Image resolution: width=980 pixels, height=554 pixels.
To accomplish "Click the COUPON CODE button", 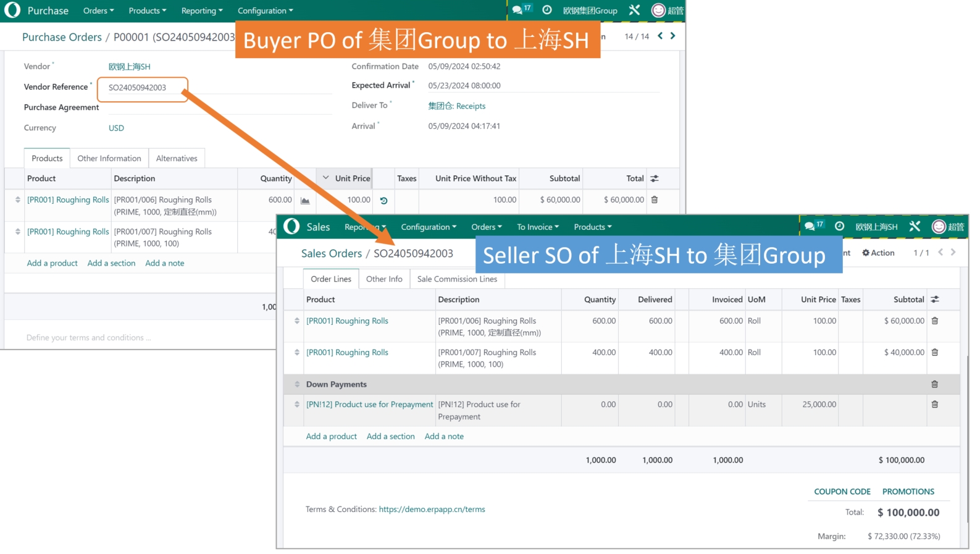I will point(842,492).
